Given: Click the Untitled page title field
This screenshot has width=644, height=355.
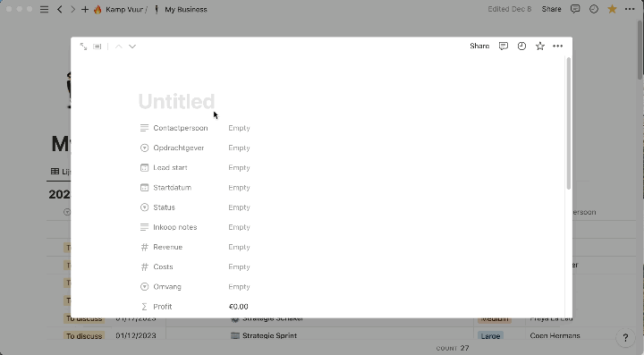Looking at the screenshot, I should click(176, 101).
